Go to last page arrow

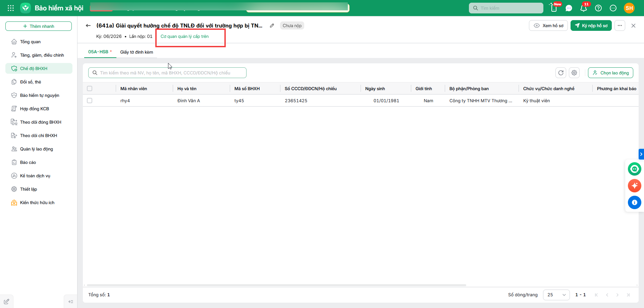pos(628,295)
